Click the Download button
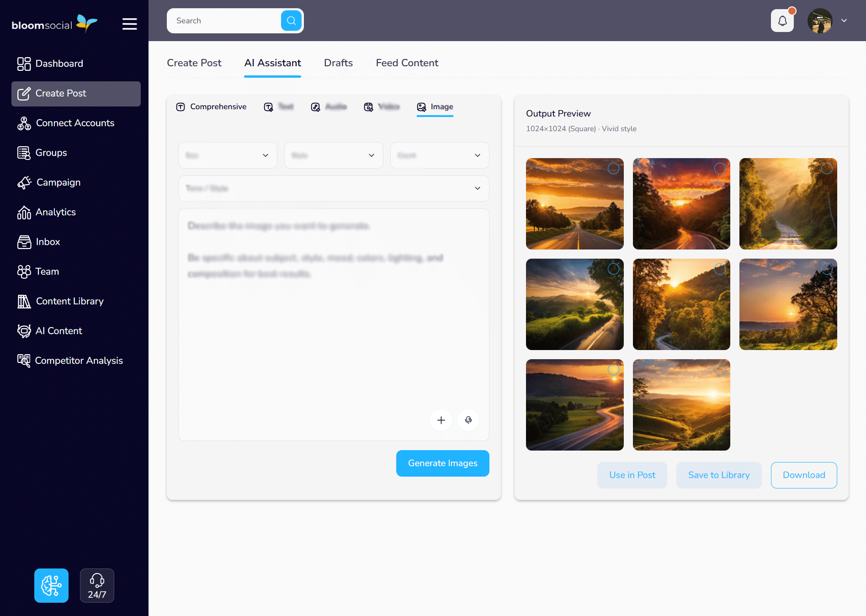866x616 pixels. (x=804, y=475)
